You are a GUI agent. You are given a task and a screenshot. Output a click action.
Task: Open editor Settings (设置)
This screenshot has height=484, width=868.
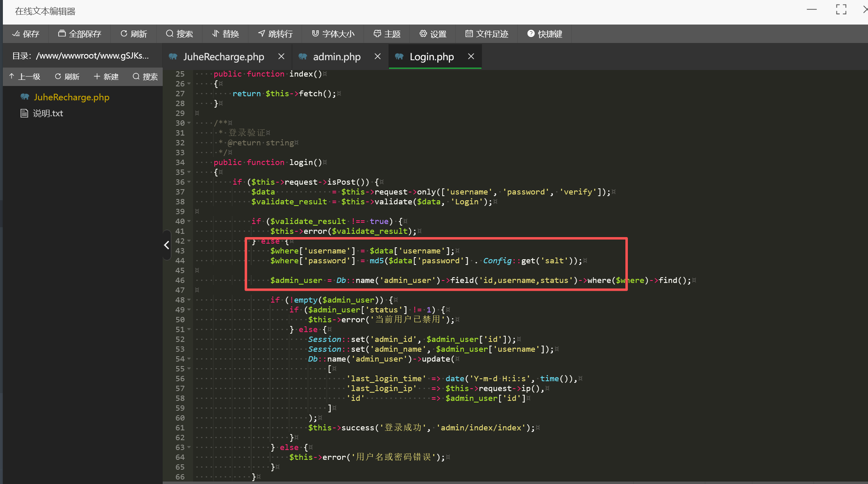(433, 34)
